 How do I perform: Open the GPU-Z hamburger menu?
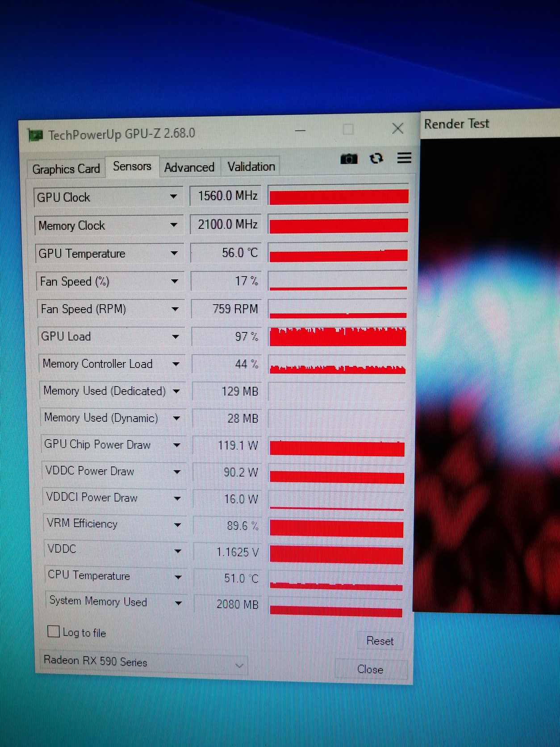point(404,158)
